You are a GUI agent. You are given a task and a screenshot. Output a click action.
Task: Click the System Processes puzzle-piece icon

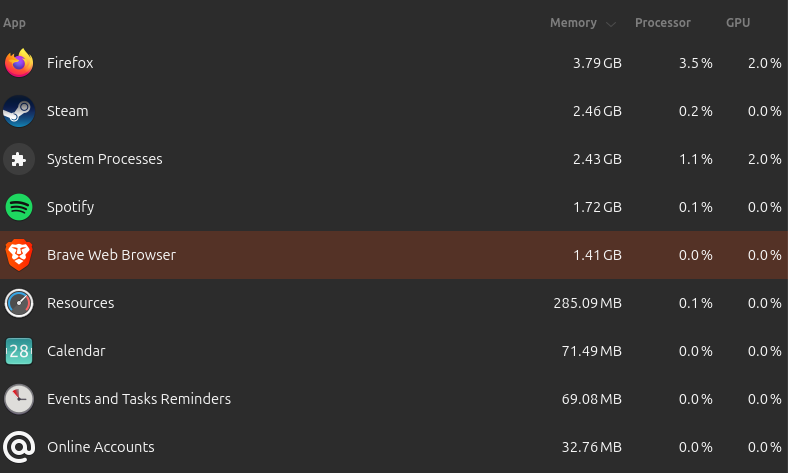point(19,159)
